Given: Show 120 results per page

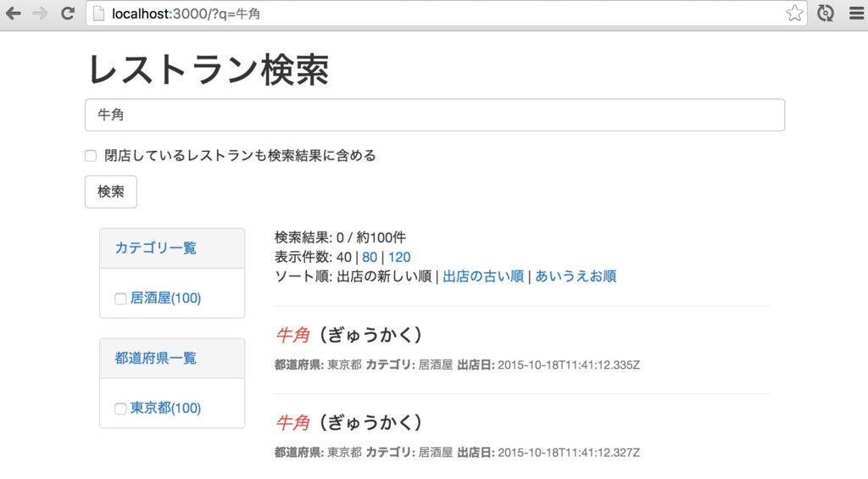Looking at the screenshot, I should coord(399,258).
